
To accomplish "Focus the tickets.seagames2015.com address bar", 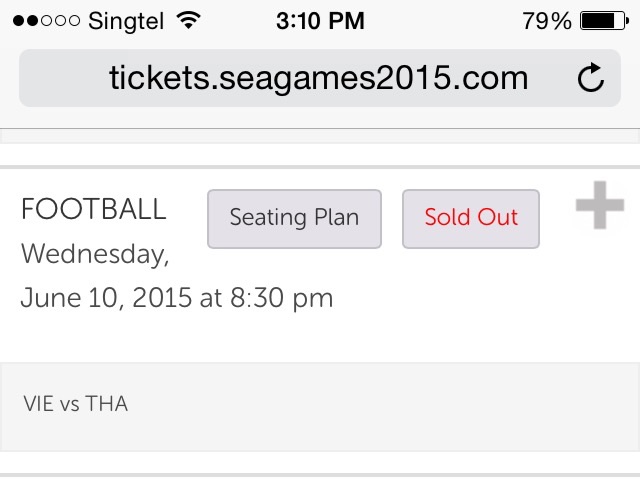I will [318, 78].
